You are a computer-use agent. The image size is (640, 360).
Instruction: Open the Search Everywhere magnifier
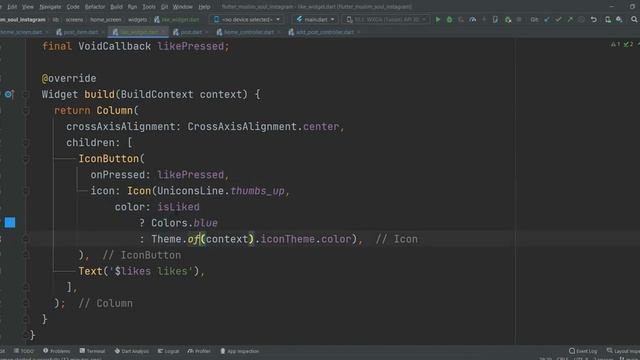[x=634, y=19]
